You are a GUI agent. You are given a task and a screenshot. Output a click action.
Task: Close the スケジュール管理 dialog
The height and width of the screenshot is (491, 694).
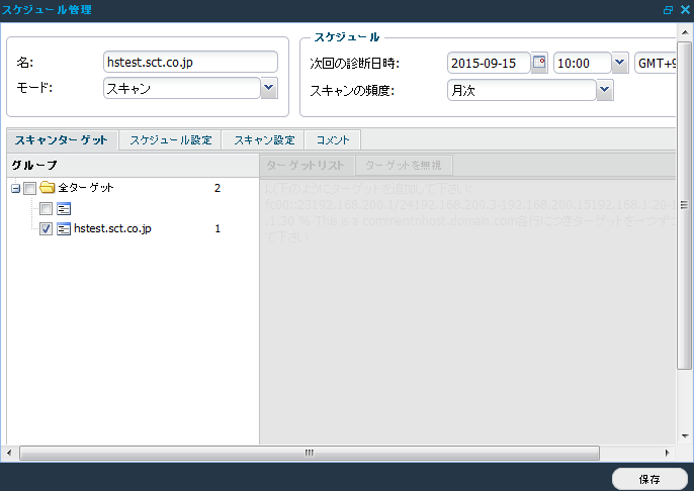tap(685, 10)
